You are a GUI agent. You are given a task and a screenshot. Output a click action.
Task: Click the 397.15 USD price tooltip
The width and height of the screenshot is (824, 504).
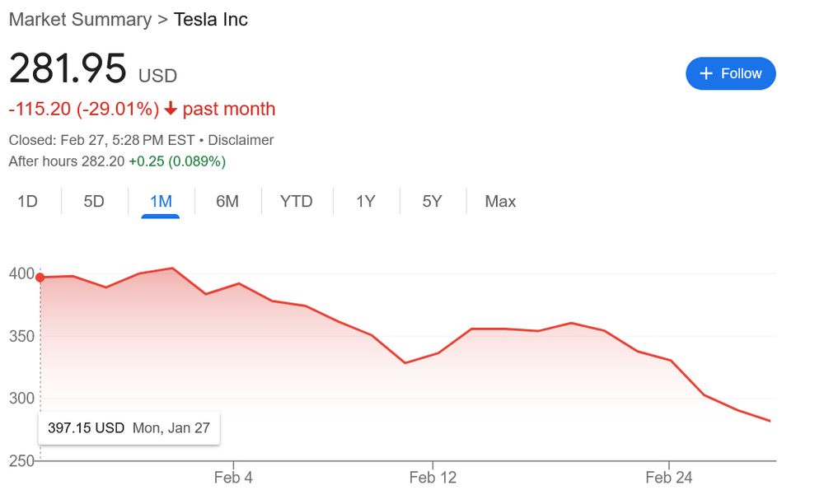129,428
